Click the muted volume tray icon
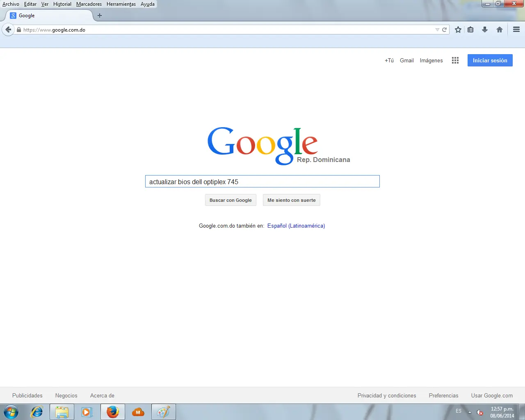This screenshot has height=420, width=525. click(x=480, y=412)
